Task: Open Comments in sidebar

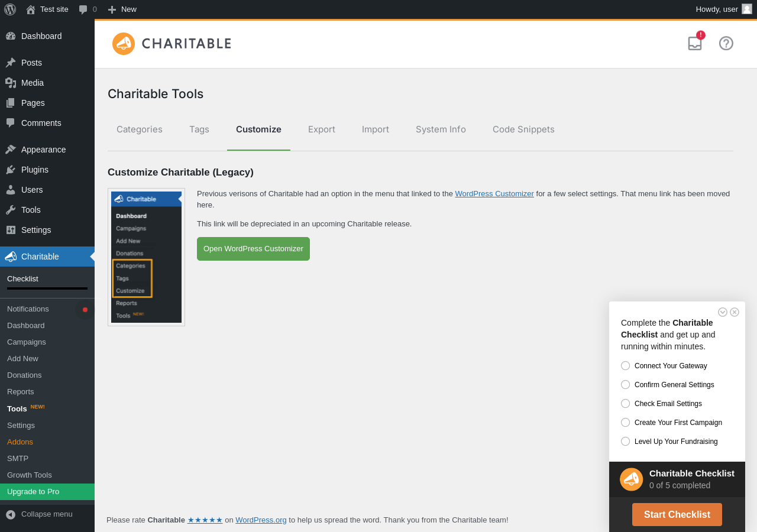Action: pos(47,123)
